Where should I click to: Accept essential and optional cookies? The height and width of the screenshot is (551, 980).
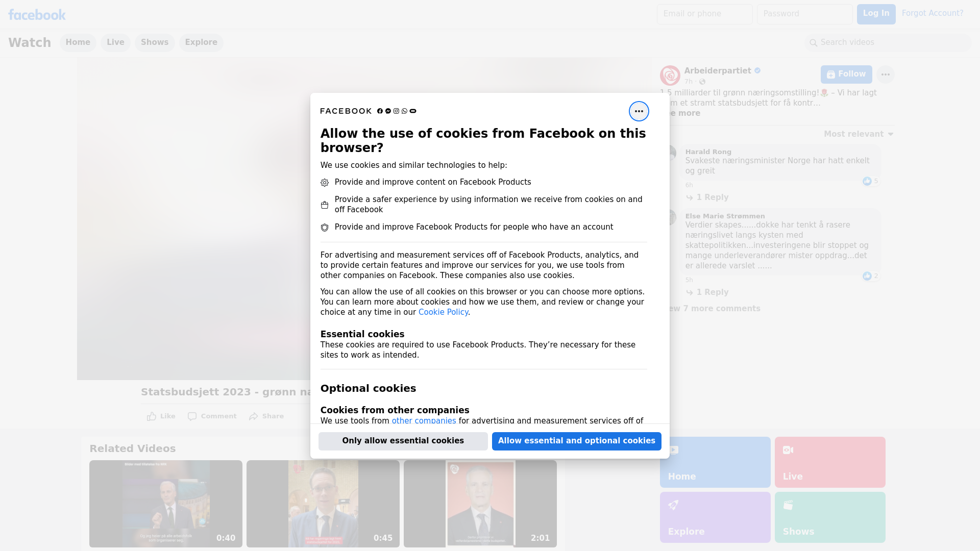576,441
